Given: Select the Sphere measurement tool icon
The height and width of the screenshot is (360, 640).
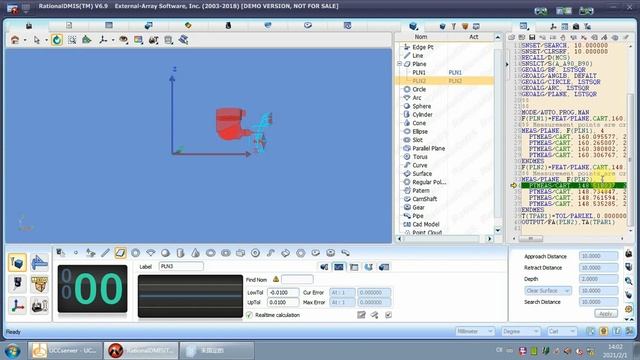Looking at the screenshot, I should click(x=165, y=253).
